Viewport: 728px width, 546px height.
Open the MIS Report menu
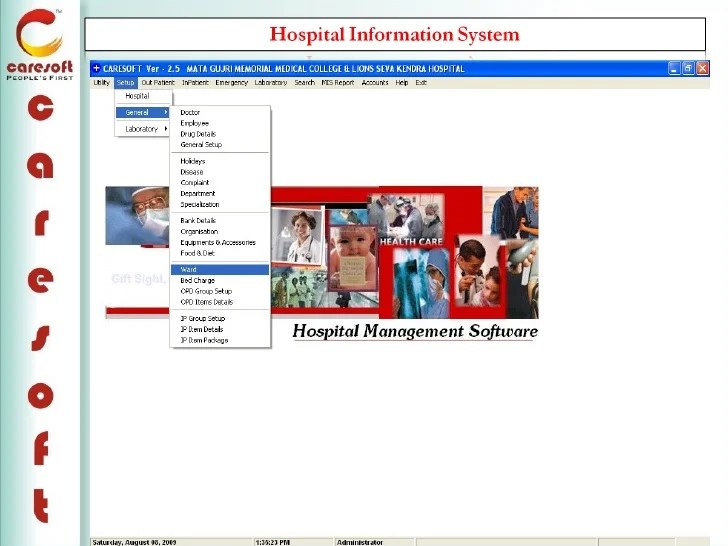tap(338, 83)
